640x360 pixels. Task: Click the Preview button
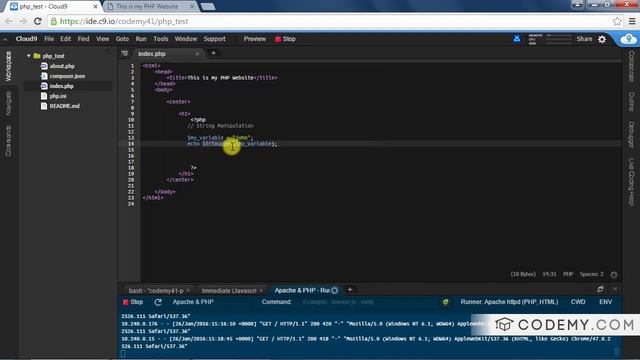tap(255, 39)
